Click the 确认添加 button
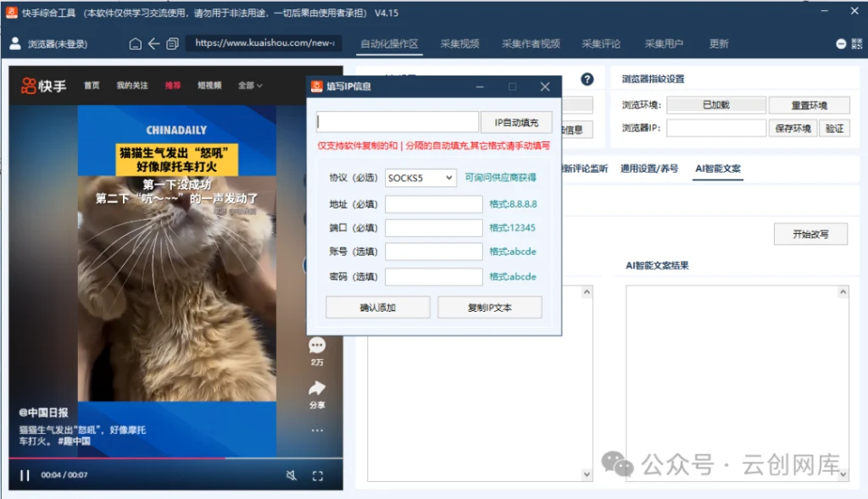 (x=377, y=308)
